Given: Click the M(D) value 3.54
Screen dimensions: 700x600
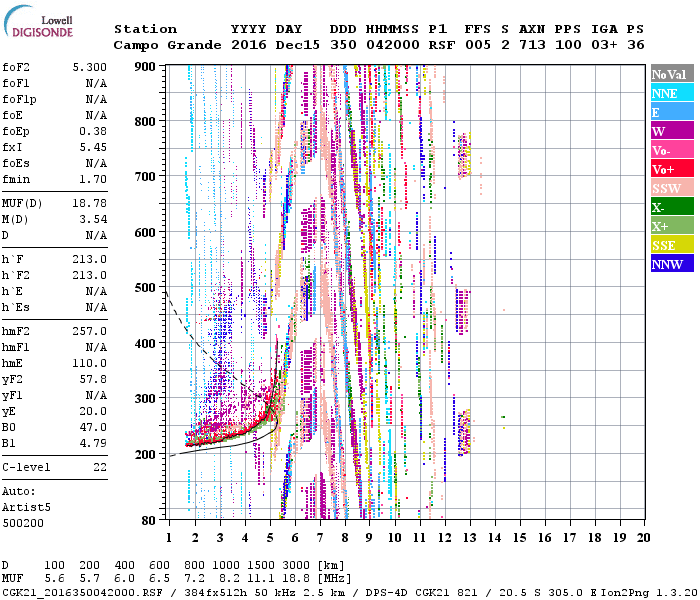Looking at the screenshot, I should point(93,219).
